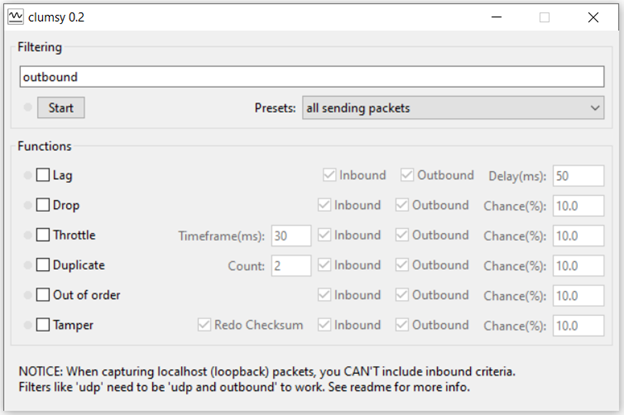Viewport: 624px width, 415px height.
Task: Click the Start button
Action: pos(61,108)
